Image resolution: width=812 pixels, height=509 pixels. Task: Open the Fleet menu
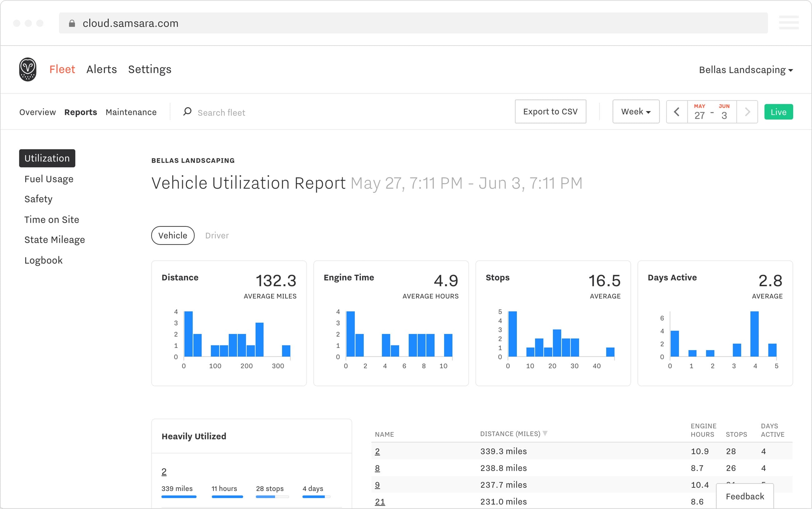click(62, 69)
